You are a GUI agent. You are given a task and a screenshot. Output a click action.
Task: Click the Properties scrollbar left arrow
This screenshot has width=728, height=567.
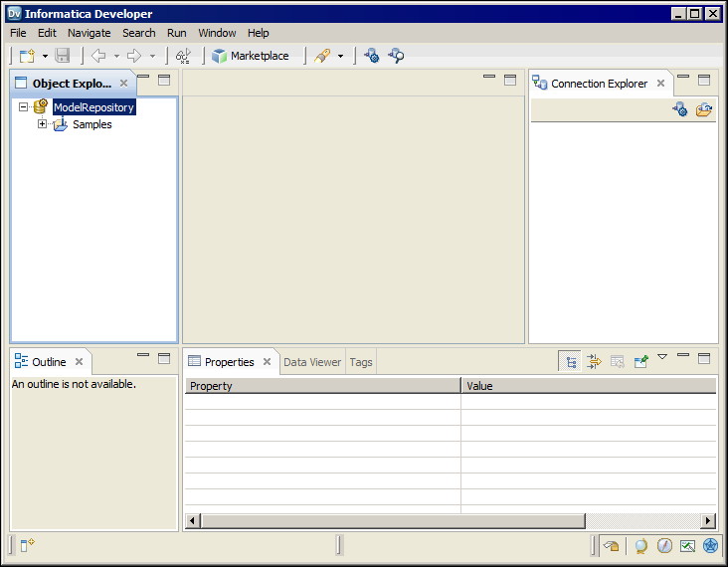point(192,520)
